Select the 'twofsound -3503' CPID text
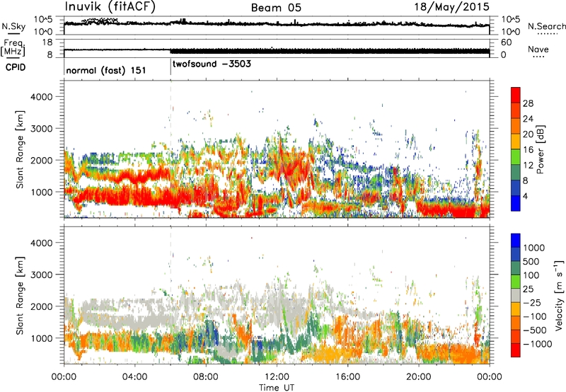This screenshot has width=566, height=392. coord(212,64)
